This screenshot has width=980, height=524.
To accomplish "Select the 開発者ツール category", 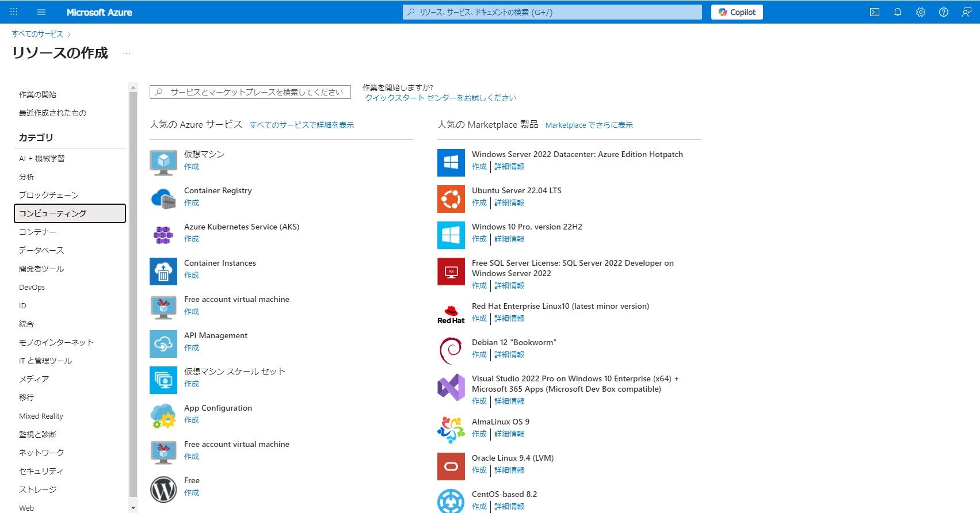I will 70,269.
